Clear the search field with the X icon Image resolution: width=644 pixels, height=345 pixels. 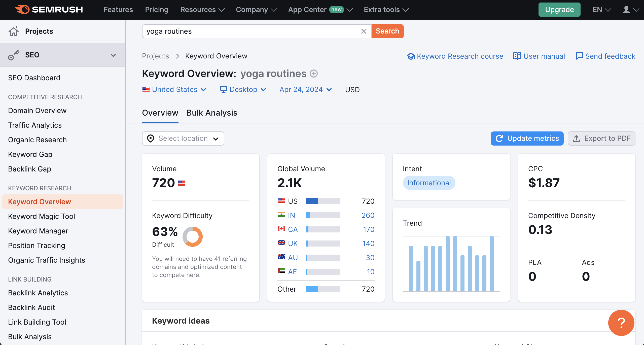pos(363,31)
